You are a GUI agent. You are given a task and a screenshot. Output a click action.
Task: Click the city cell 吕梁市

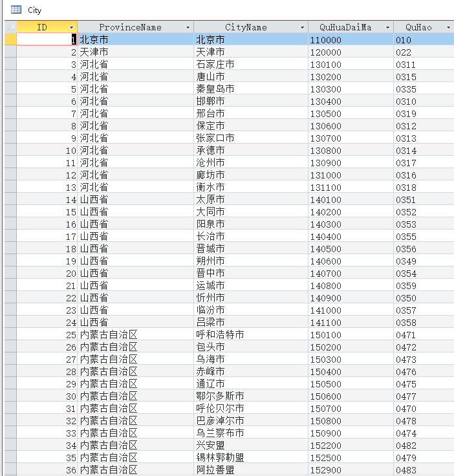251,322
